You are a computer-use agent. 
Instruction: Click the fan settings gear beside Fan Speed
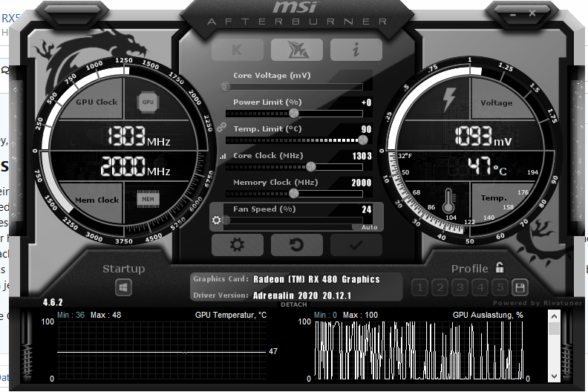(x=216, y=220)
